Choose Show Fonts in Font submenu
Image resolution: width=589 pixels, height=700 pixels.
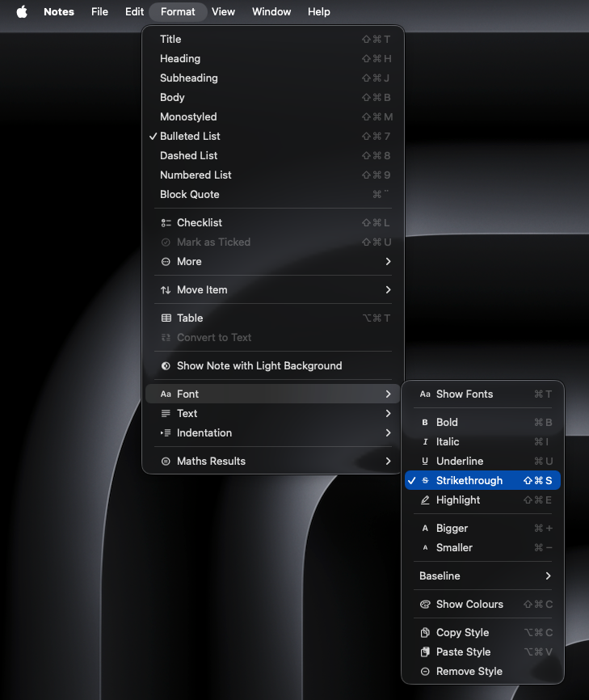(482, 394)
